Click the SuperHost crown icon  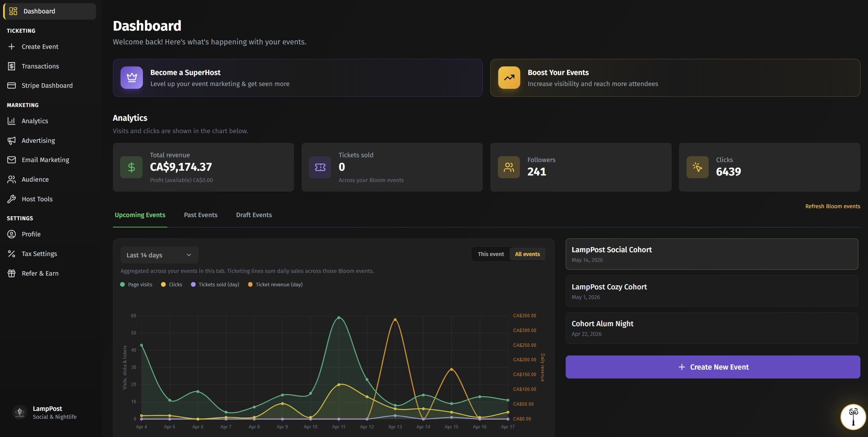[x=132, y=77]
